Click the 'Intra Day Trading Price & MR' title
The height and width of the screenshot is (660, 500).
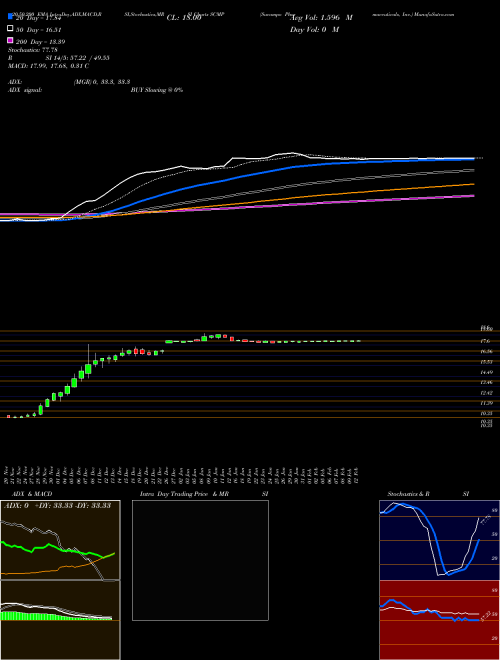(x=184, y=494)
